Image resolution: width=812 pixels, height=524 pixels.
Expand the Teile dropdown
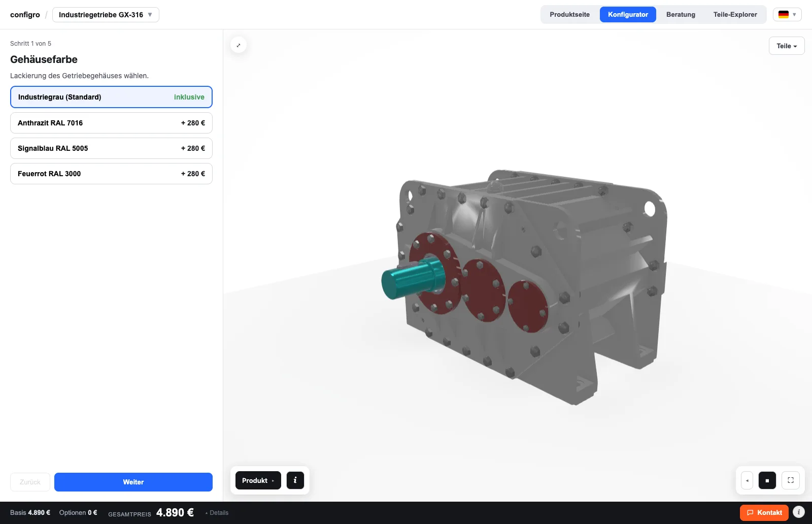(787, 46)
